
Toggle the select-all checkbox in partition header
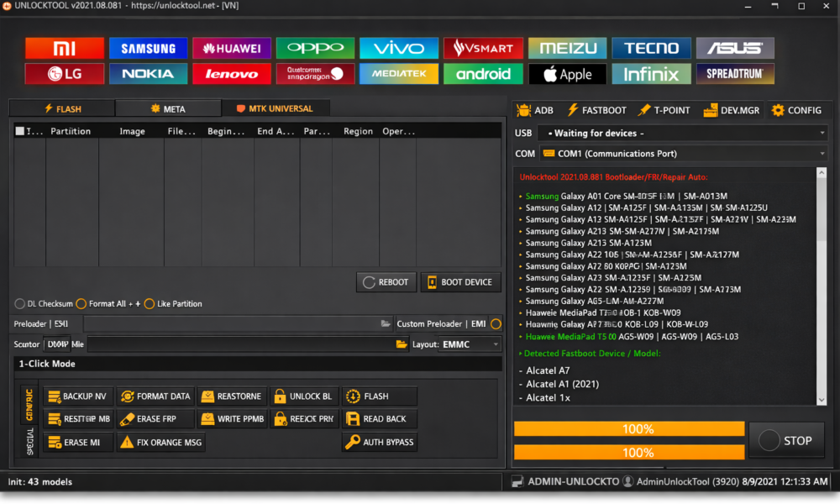(20, 131)
